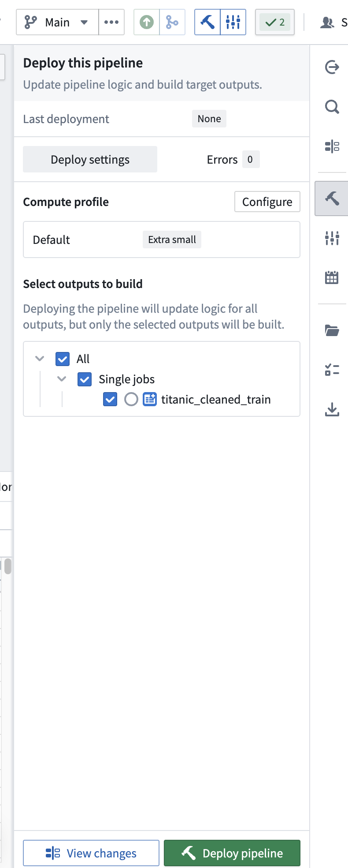The image size is (348, 868).
Task: Click the download icon in right sidebar
Action: click(x=332, y=409)
